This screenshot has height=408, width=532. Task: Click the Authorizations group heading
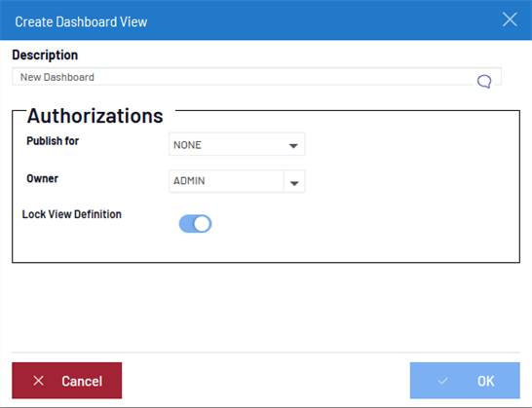95,116
